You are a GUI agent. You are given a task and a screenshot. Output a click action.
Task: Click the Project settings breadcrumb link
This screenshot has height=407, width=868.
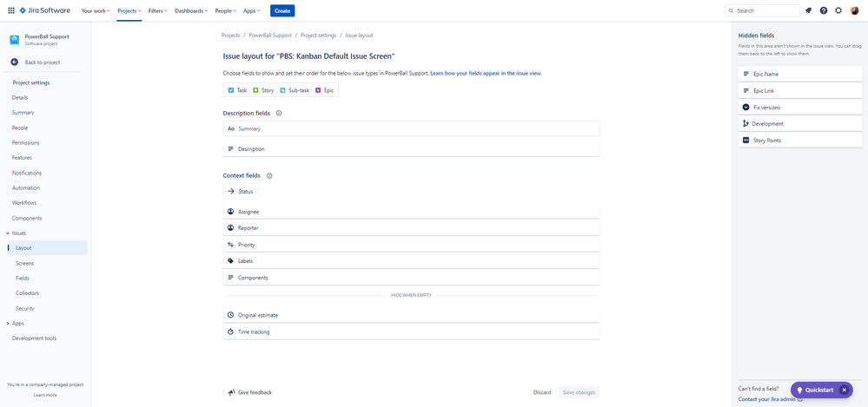pyautogui.click(x=318, y=36)
